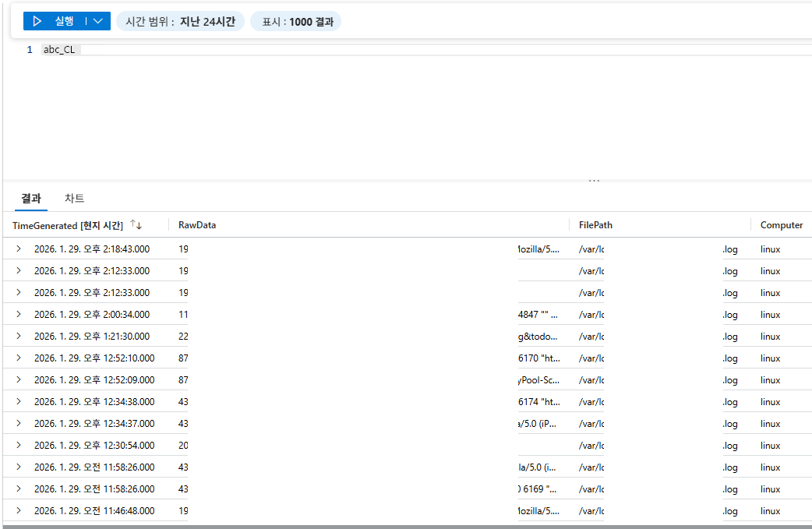Select the timestamp 오후 12:30:54.000
This screenshot has width=812, height=529.
tap(94, 445)
